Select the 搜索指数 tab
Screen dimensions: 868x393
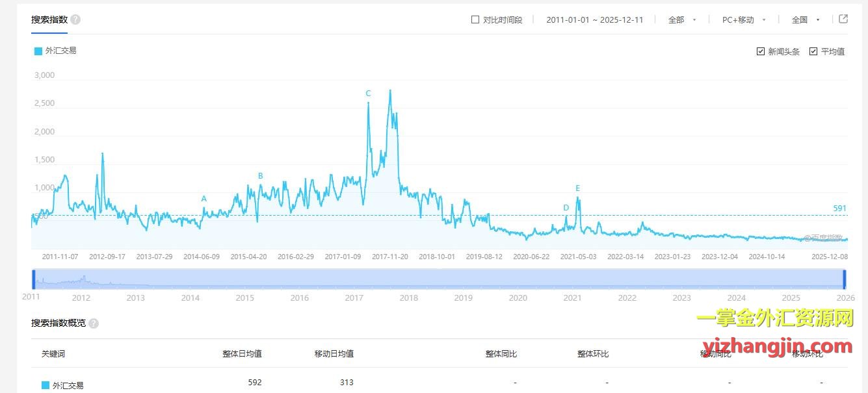(49, 19)
